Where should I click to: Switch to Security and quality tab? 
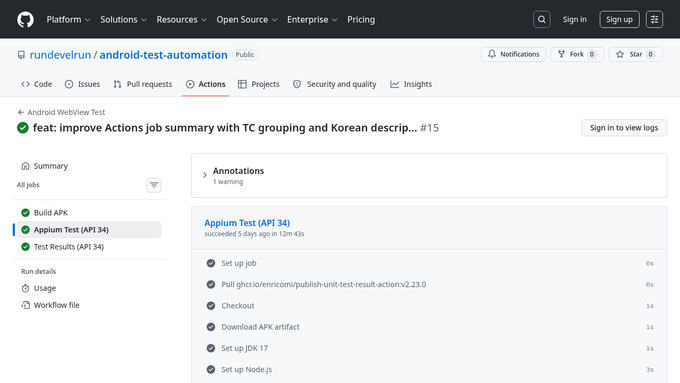coord(334,84)
